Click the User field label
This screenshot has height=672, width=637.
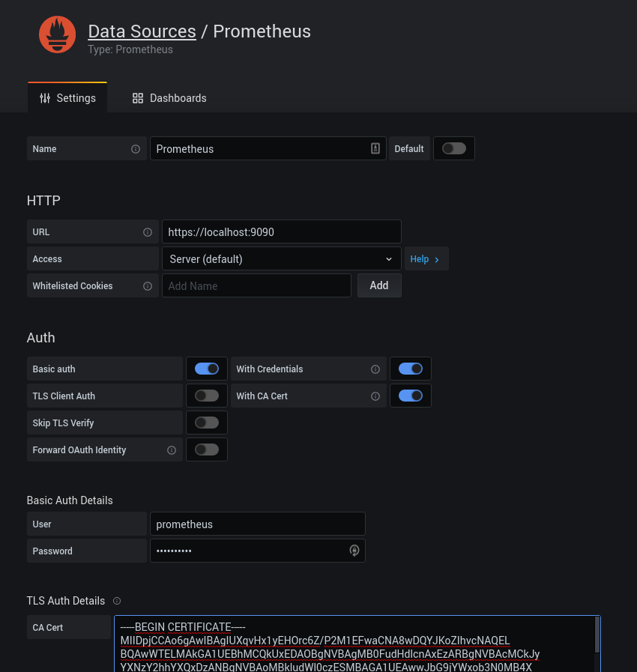pyautogui.click(x=41, y=524)
